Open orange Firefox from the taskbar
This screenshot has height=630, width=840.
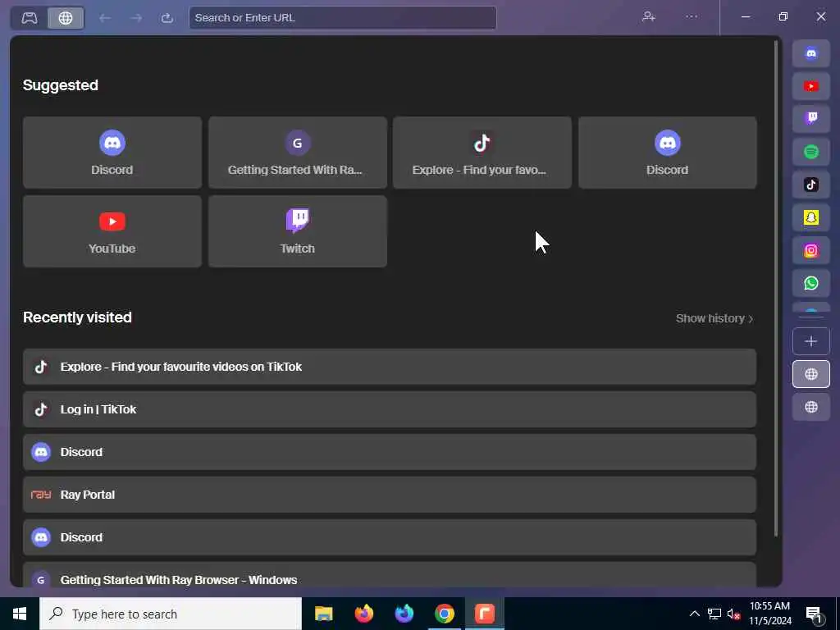(363, 614)
